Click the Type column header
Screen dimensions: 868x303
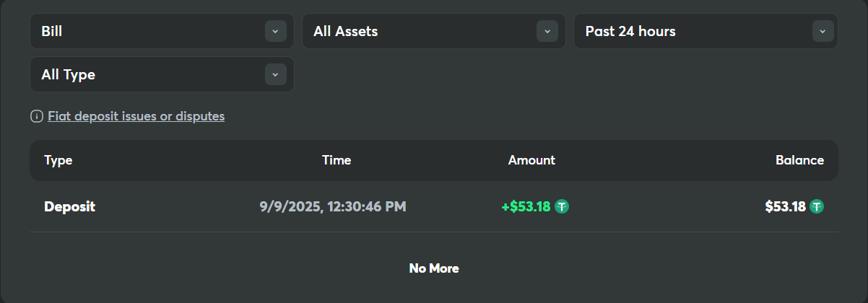[x=58, y=160]
